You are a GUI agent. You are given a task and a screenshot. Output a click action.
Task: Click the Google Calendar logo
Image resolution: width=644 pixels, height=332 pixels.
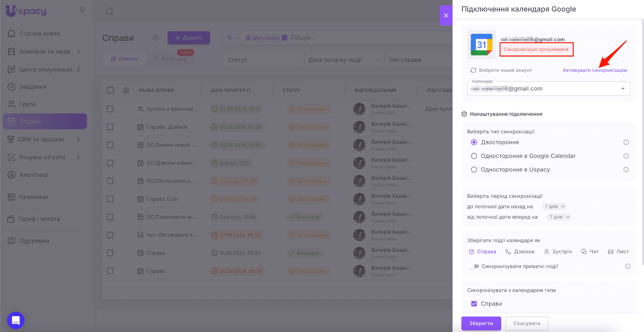(x=481, y=44)
